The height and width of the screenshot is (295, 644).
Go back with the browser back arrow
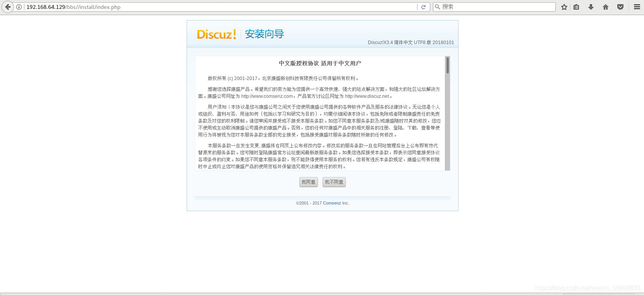8,7
